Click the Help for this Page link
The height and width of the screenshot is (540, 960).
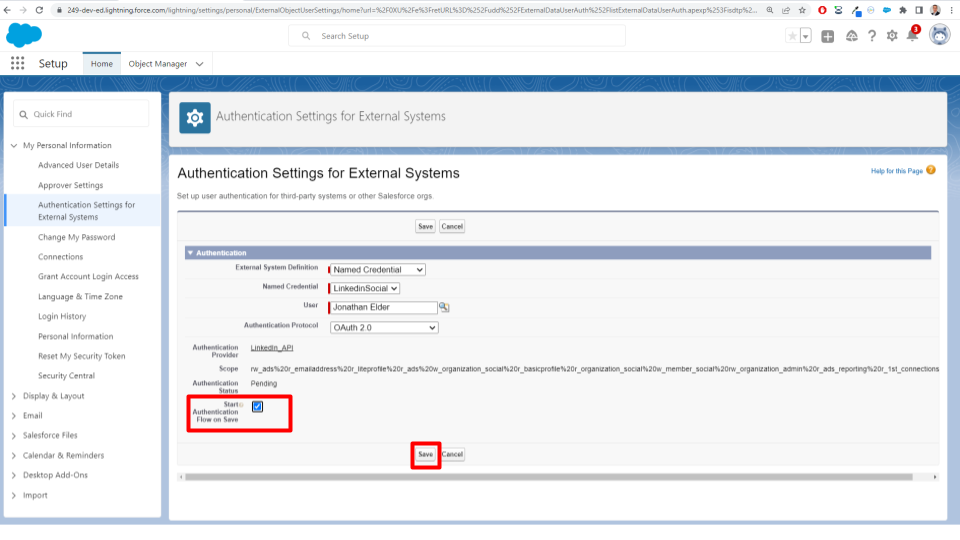pos(896,171)
